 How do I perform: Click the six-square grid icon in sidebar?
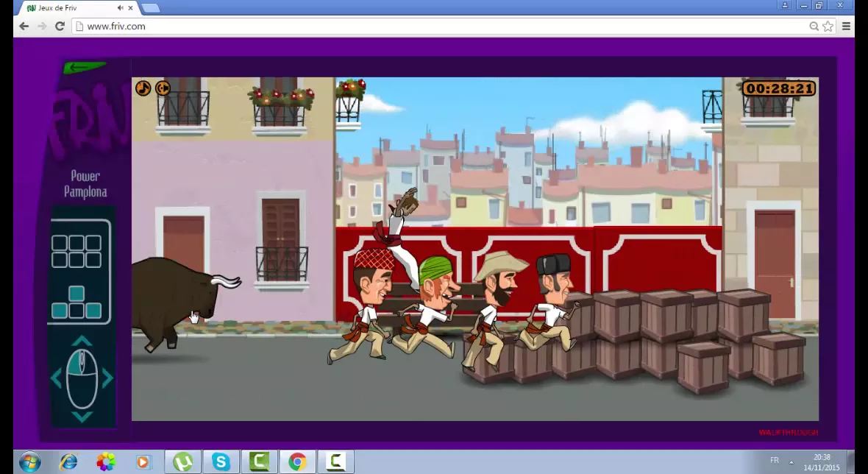pos(77,251)
